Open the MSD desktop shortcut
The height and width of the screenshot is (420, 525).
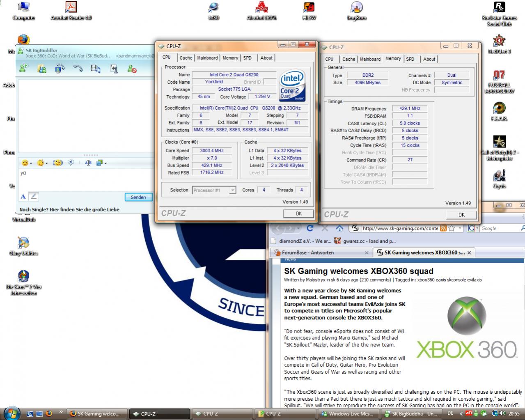[213, 11]
